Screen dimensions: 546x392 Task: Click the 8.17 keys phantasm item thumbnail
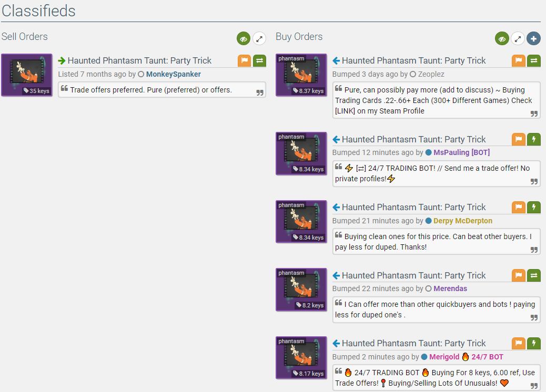(301, 358)
